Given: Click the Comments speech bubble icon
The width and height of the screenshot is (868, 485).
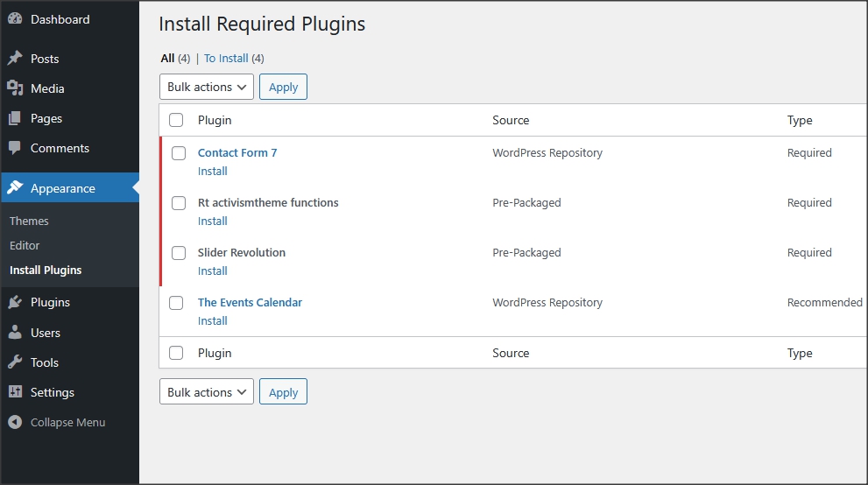Looking at the screenshot, I should coord(15,148).
